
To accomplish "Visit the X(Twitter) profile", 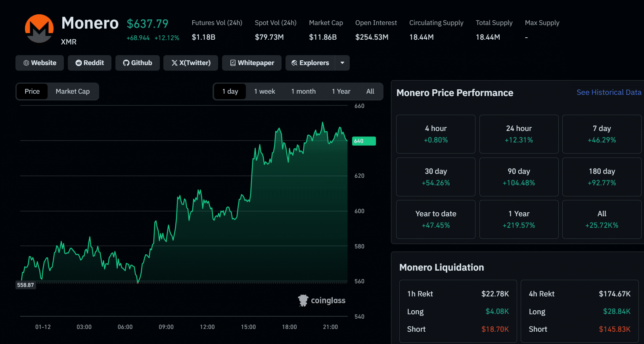I will 191,63.
